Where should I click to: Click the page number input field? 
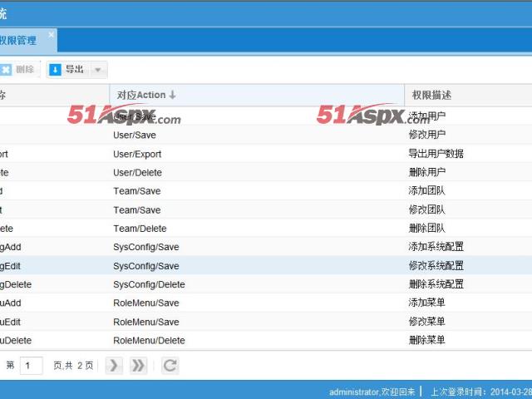(x=32, y=366)
